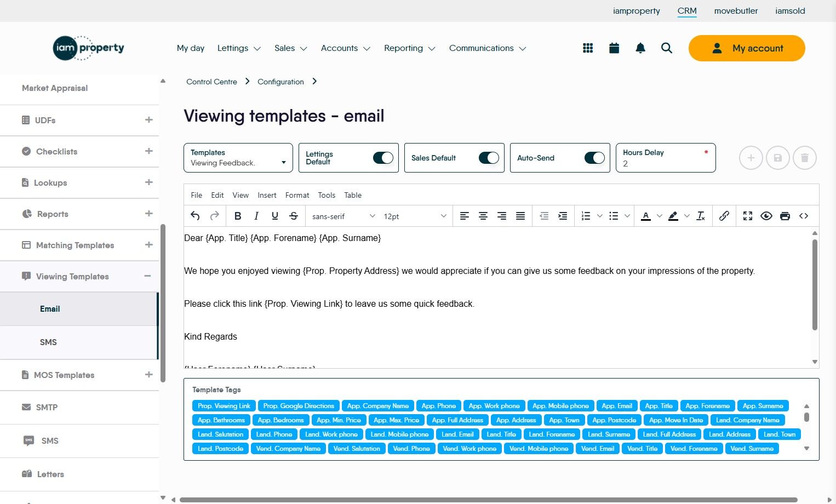The height and width of the screenshot is (504, 836).
Task: Open the font size 12pt dropdown
Action: (415, 216)
